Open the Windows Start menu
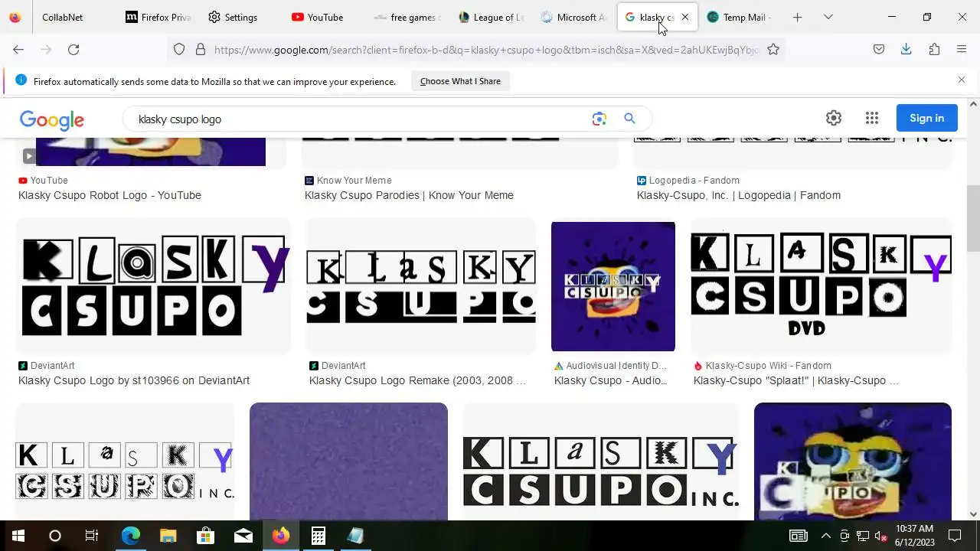Viewport: 980px width, 551px height. [x=18, y=536]
